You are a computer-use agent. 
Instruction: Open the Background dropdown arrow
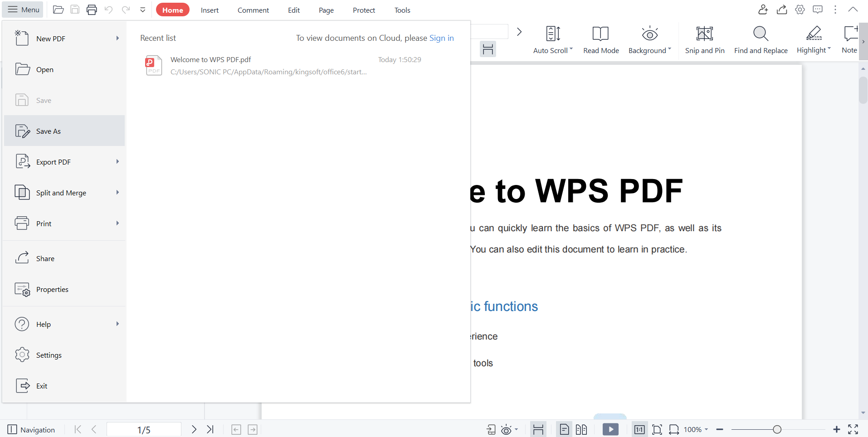[669, 49]
